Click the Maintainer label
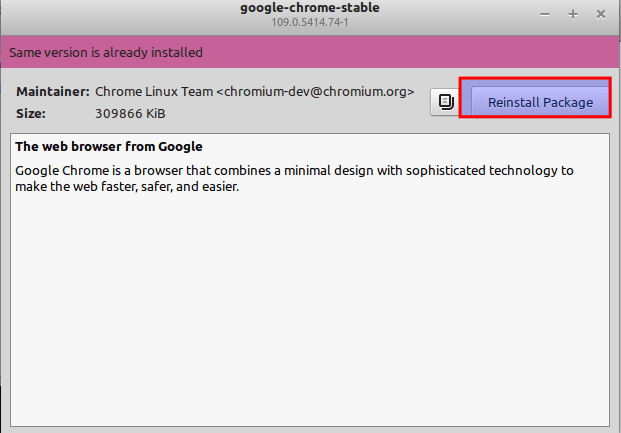Screen dimensions: 621x433 [x=53, y=92]
